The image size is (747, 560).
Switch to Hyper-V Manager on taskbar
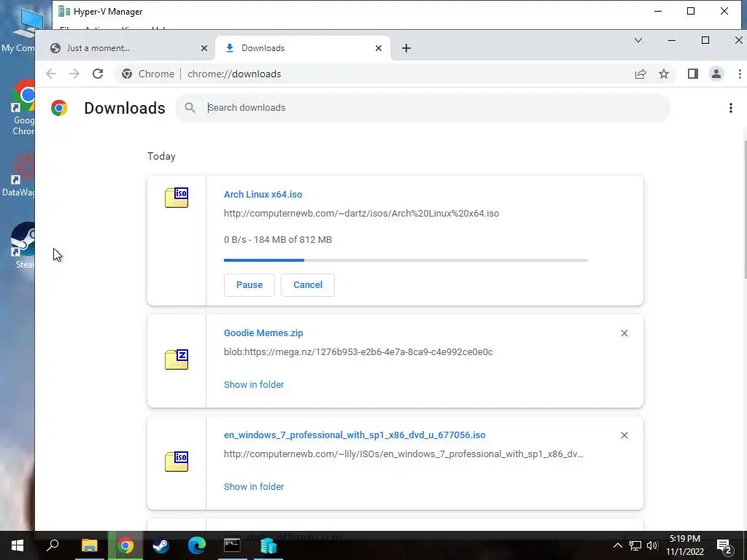(x=268, y=545)
